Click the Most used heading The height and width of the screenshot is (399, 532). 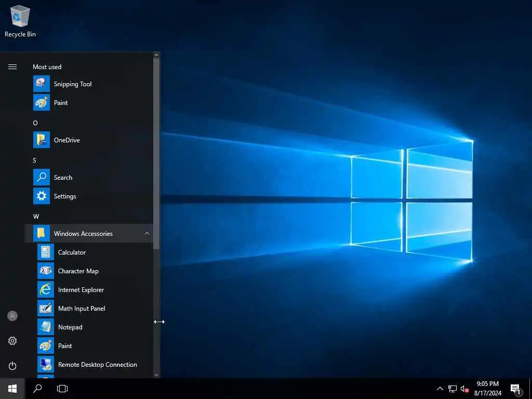(x=47, y=67)
